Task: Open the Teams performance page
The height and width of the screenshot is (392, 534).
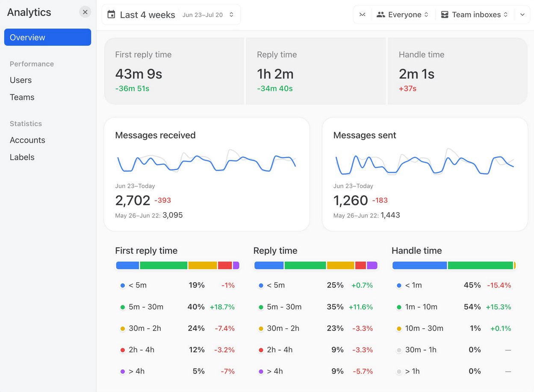Action: pos(22,97)
